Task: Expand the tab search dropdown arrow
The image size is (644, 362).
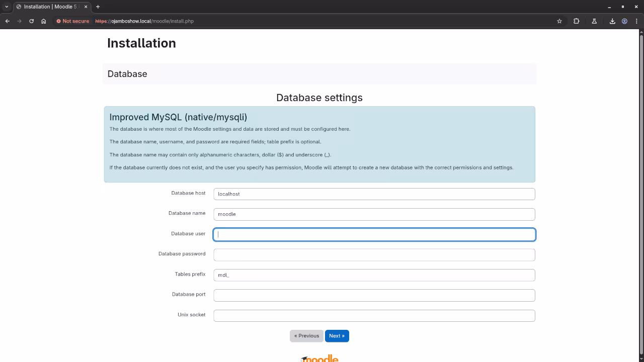Action: tap(7, 7)
